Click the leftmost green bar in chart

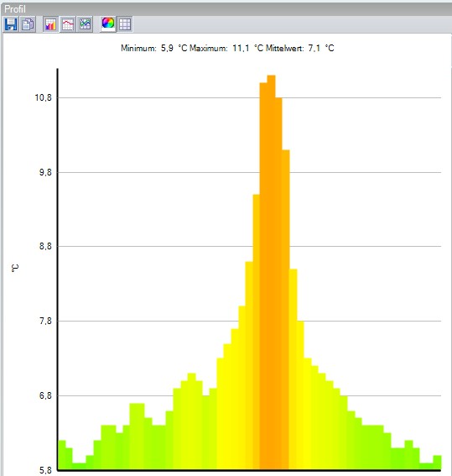tap(62, 455)
